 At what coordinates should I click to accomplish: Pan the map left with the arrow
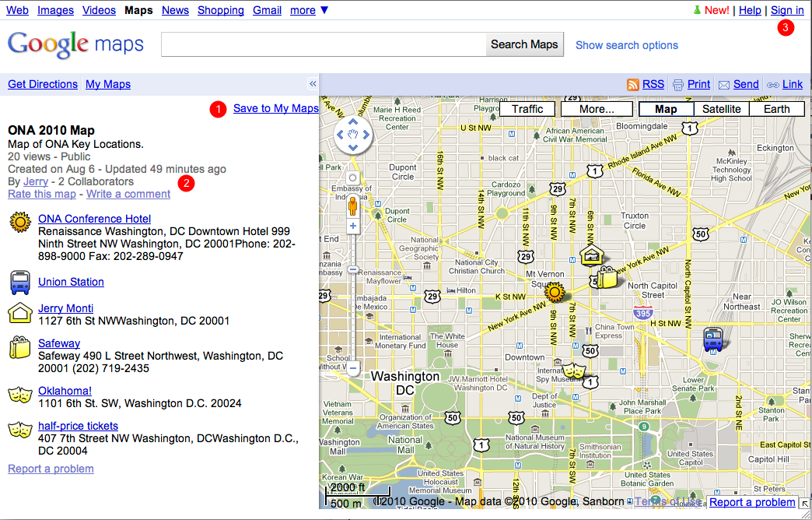(x=340, y=135)
